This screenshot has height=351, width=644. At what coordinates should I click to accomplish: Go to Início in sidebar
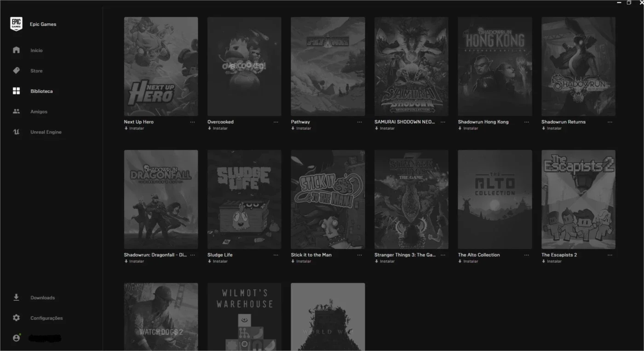36,50
